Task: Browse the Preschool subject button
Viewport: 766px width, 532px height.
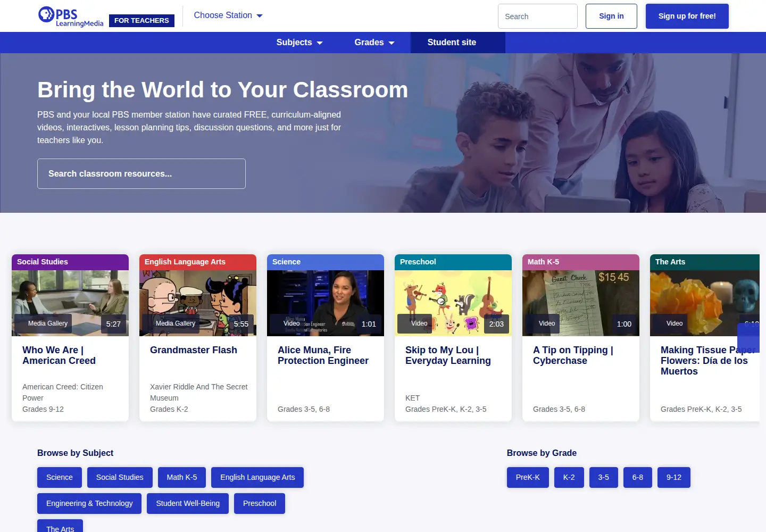Action: coord(260,503)
